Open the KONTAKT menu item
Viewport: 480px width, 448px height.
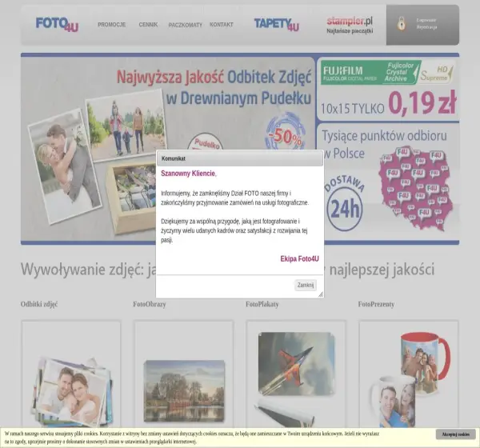[222, 25]
